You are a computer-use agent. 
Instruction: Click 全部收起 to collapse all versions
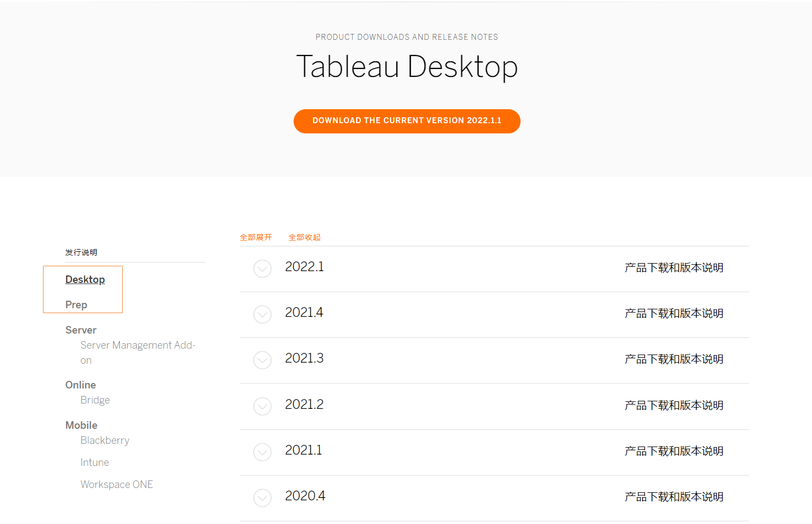tap(304, 237)
